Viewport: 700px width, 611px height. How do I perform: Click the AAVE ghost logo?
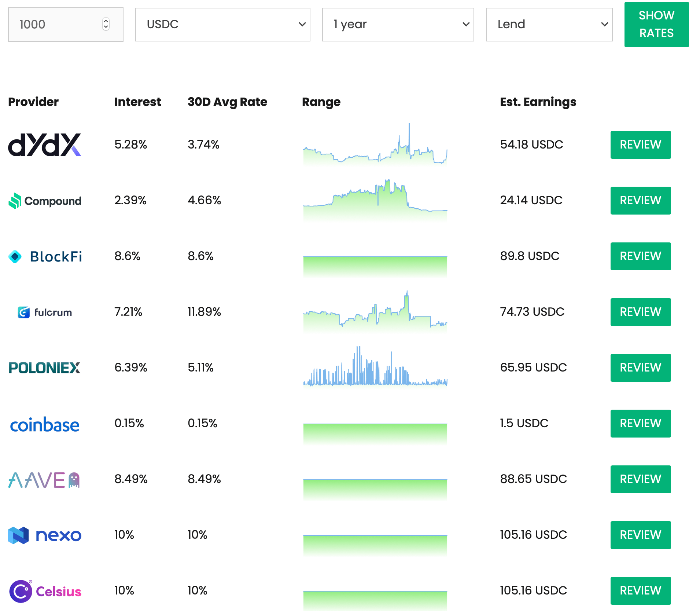(x=44, y=480)
